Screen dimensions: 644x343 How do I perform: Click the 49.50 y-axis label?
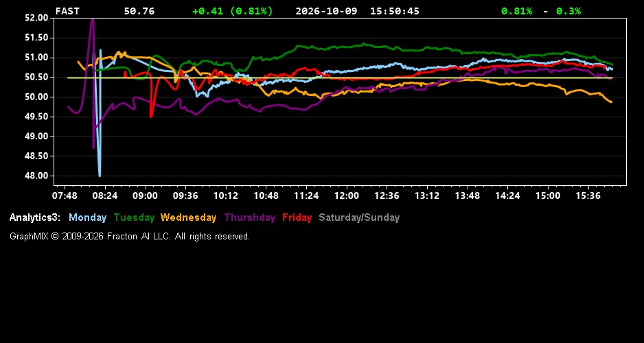point(36,117)
